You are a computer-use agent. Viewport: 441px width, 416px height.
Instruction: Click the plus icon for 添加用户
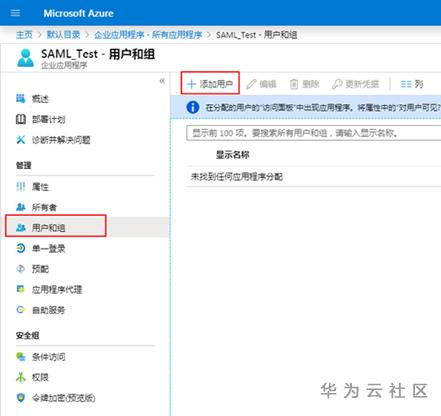pyautogui.click(x=191, y=84)
